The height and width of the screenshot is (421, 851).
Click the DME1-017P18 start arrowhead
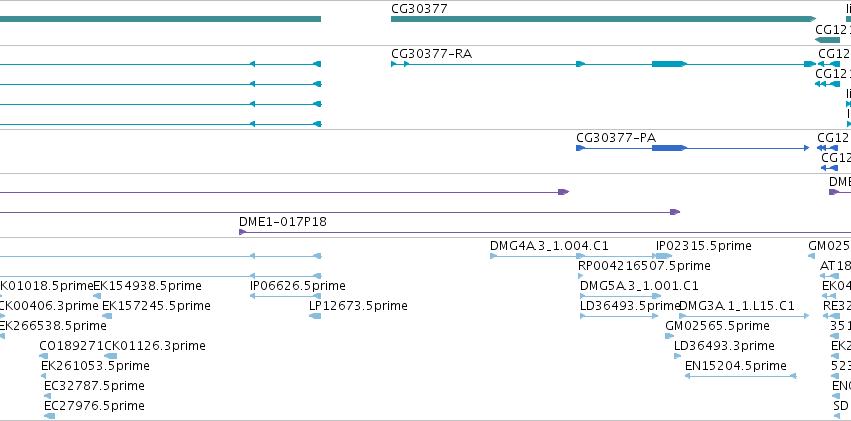tap(243, 232)
